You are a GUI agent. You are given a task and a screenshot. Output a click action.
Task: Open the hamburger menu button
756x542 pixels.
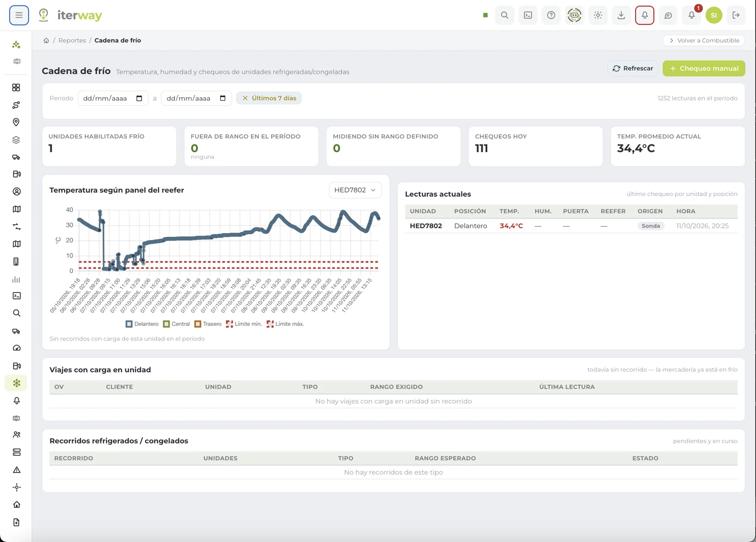[19, 15]
